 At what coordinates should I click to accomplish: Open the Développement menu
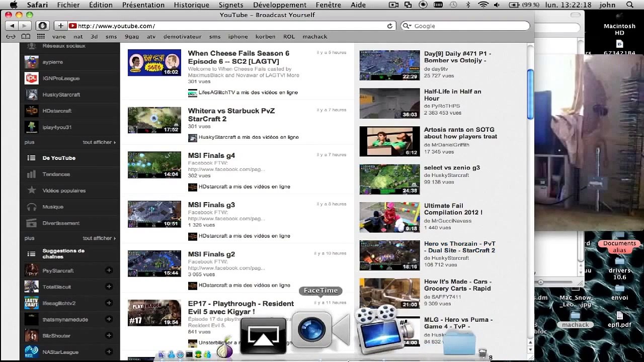280,5
